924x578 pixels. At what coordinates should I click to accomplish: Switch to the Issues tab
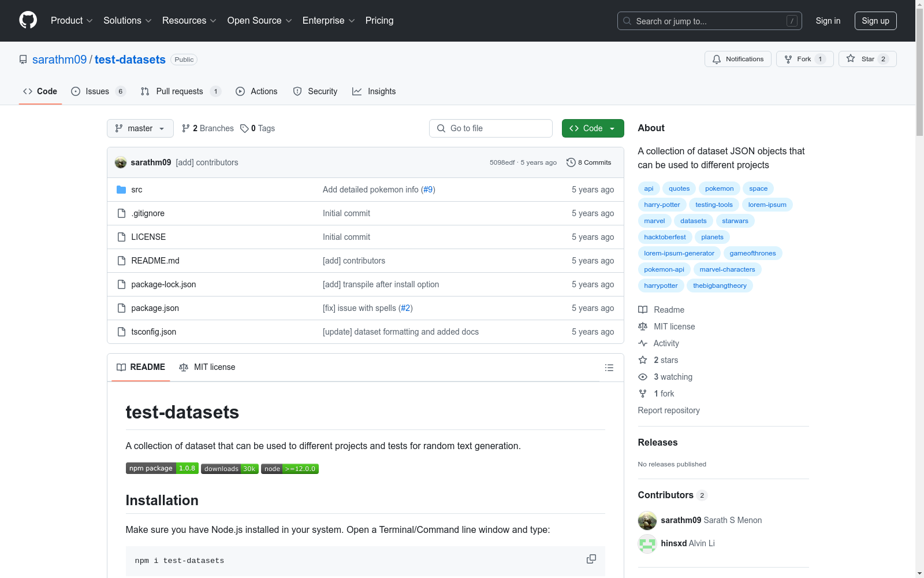[98, 91]
